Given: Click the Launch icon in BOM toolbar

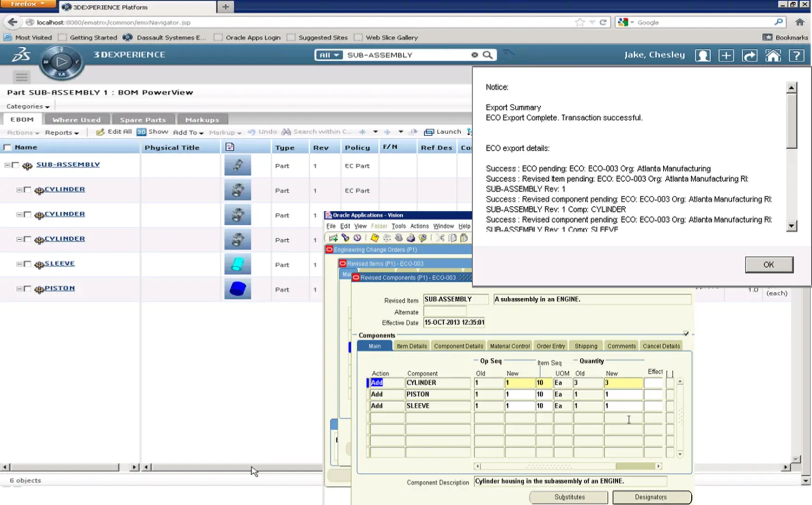Looking at the screenshot, I should 429,132.
